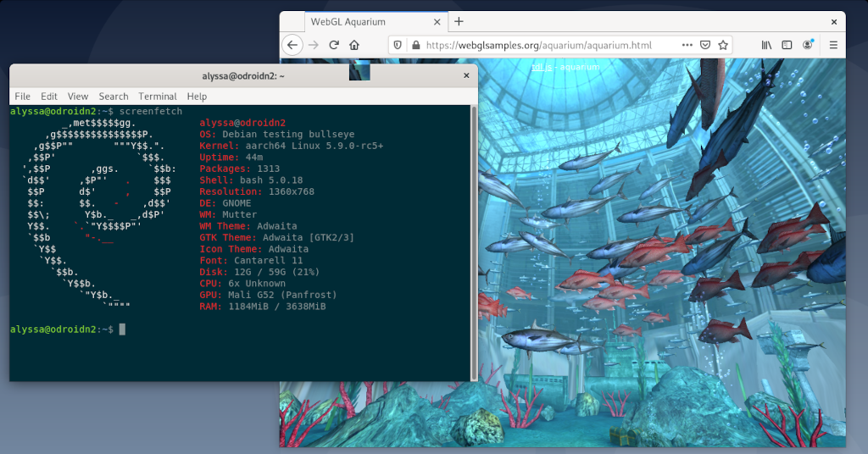The width and height of the screenshot is (868, 454).
Task: Click the terminal title bar text
Action: point(243,75)
